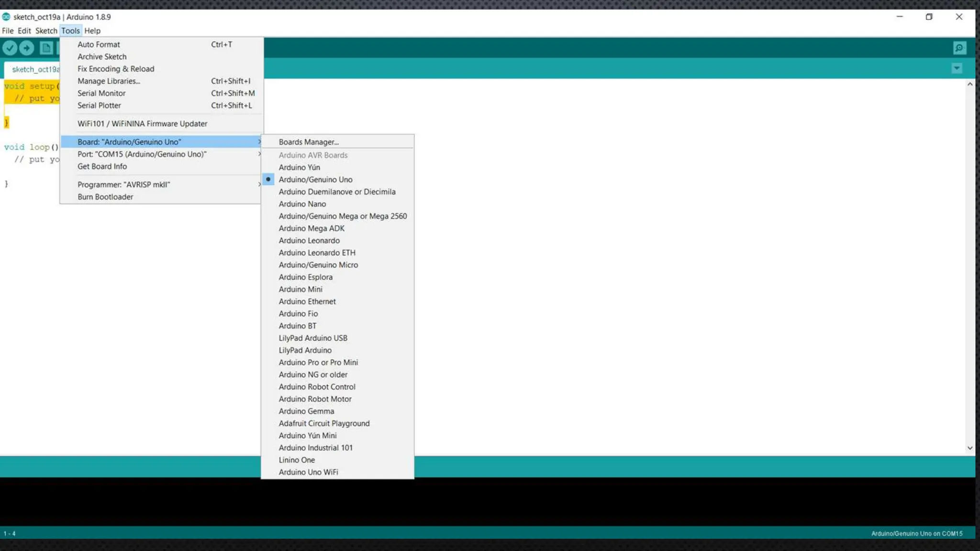Viewport: 980px width, 551px height.
Task: Select Arduino Gemma board
Action: coord(337,411)
